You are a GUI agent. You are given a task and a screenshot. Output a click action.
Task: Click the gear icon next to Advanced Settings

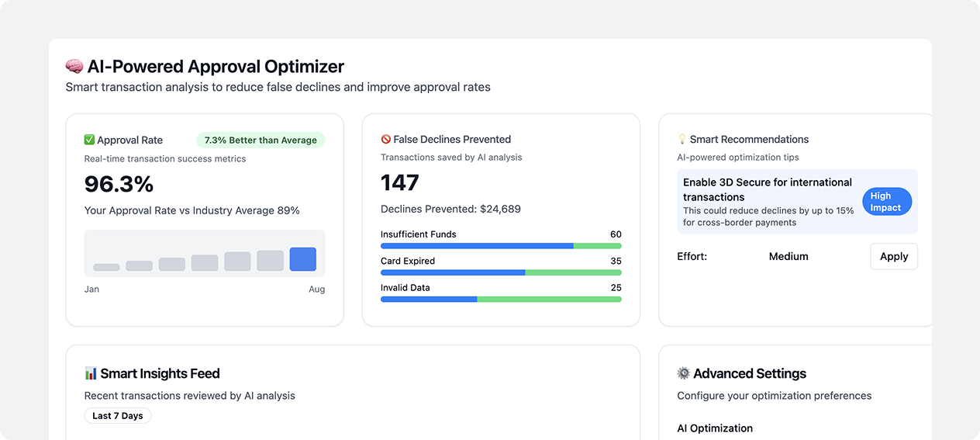683,374
